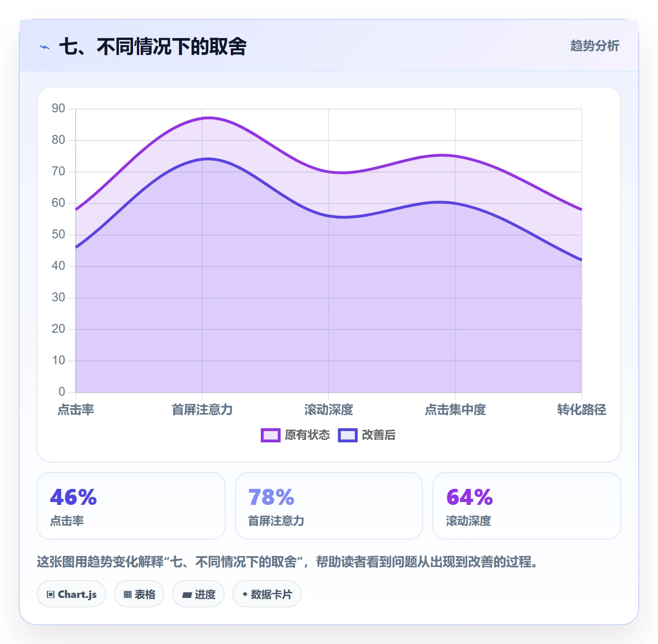Click the y-axis tick label 90
The width and height of the screenshot is (658, 644).
pyautogui.click(x=58, y=109)
